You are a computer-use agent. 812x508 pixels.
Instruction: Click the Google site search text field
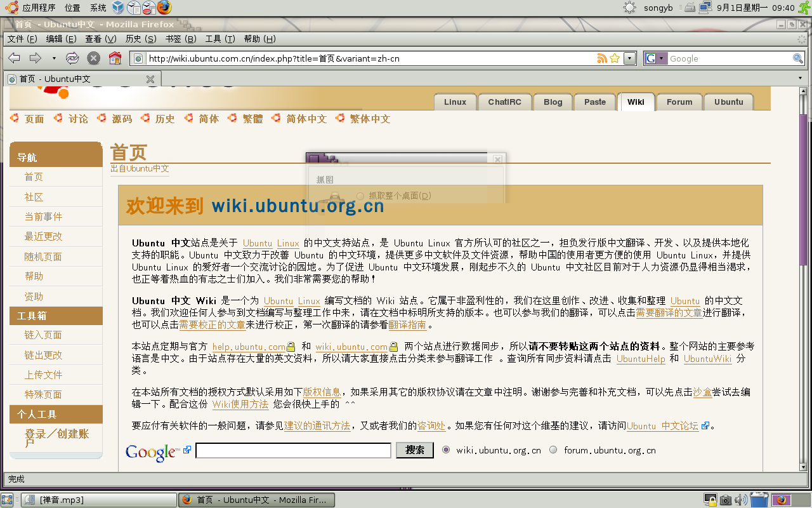[293, 450]
